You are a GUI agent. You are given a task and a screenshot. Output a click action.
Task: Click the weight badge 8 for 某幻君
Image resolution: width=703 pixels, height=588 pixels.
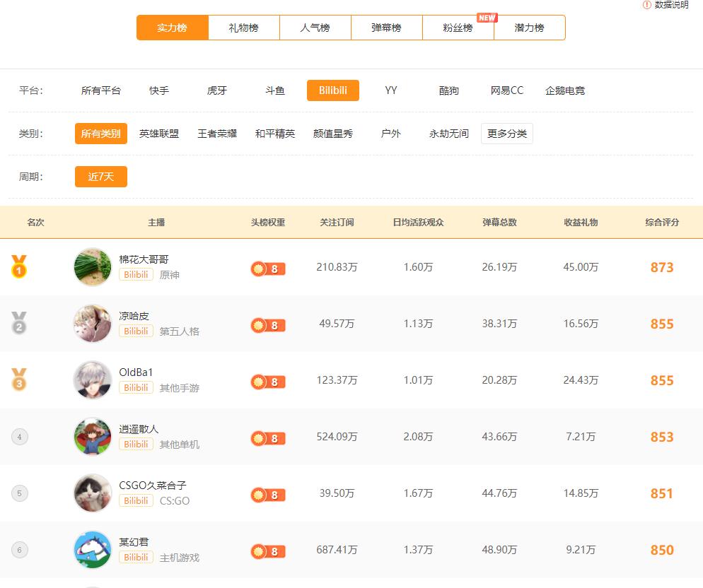click(x=267, y=551)
